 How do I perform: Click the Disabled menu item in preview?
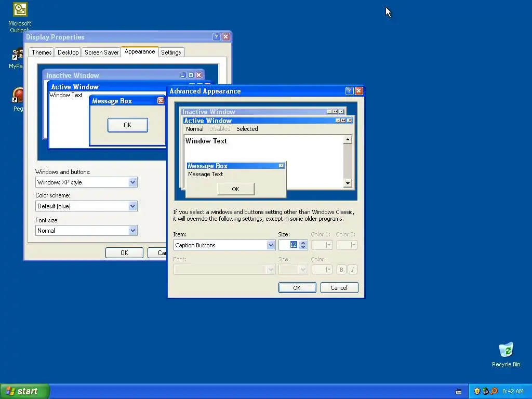coord(220,129)
